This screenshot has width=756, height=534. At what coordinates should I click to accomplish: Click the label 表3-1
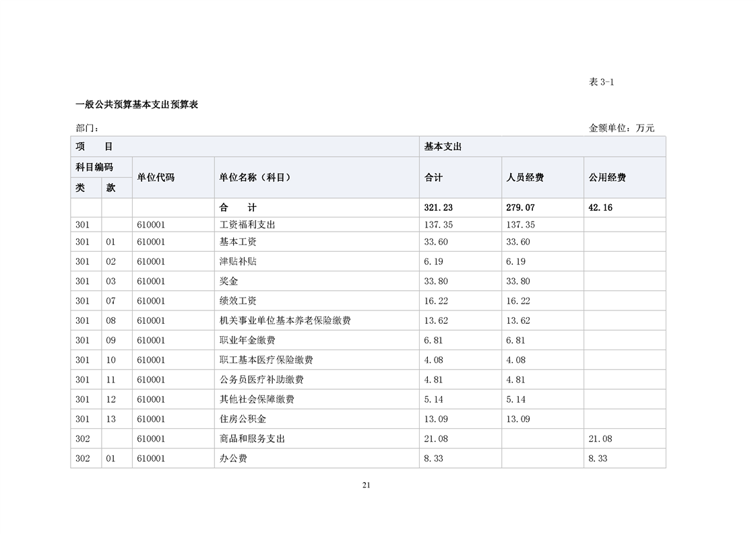click(601, 82)
